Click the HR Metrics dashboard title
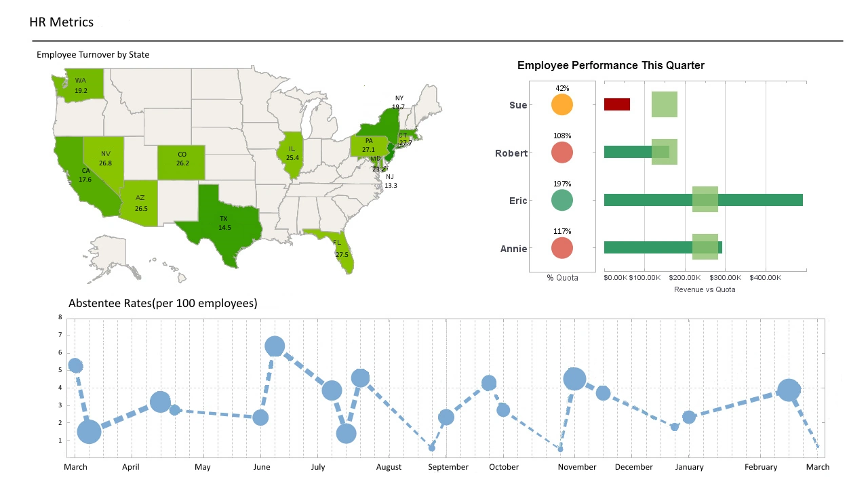The height and width of the screenshot is (488, 868). 60,22
